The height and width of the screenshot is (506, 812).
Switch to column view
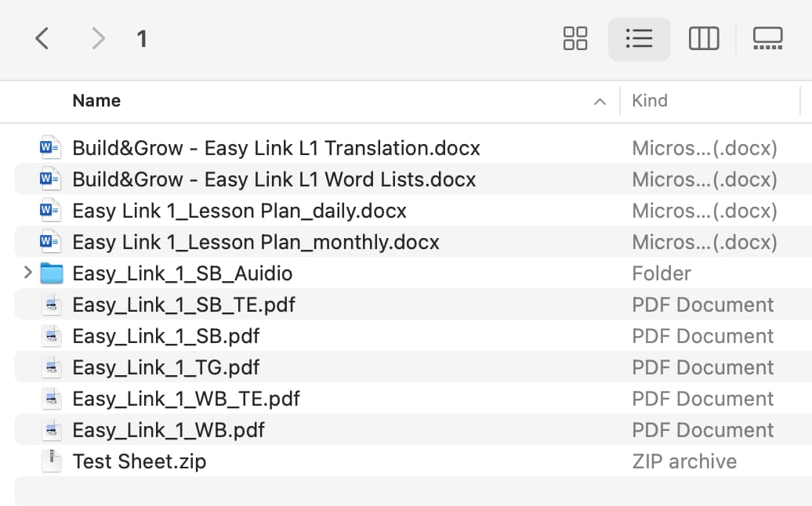coord(704,39)
